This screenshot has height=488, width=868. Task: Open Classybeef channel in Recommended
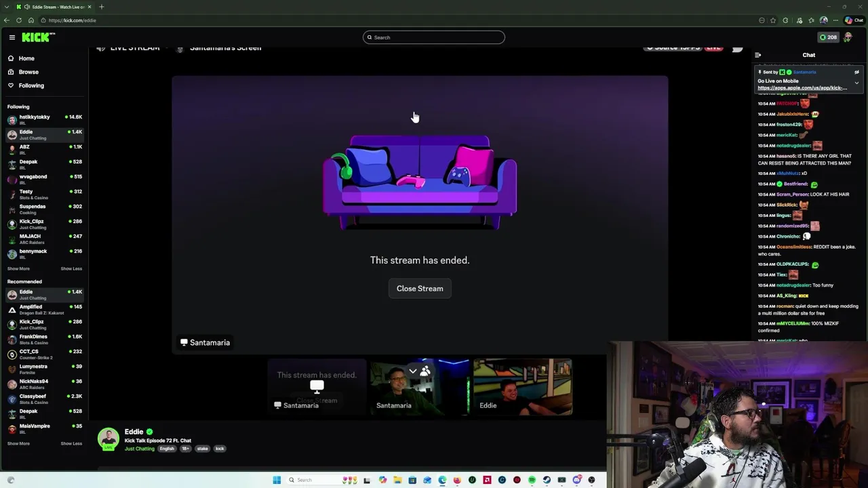point(45,399)
